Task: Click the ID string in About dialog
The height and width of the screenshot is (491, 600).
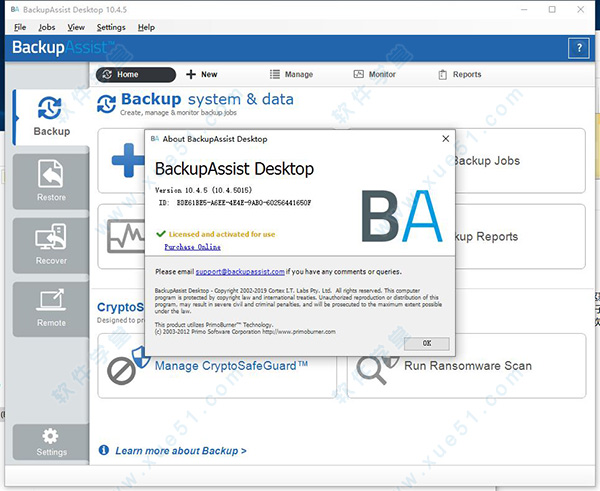Action: pos(244,203)
